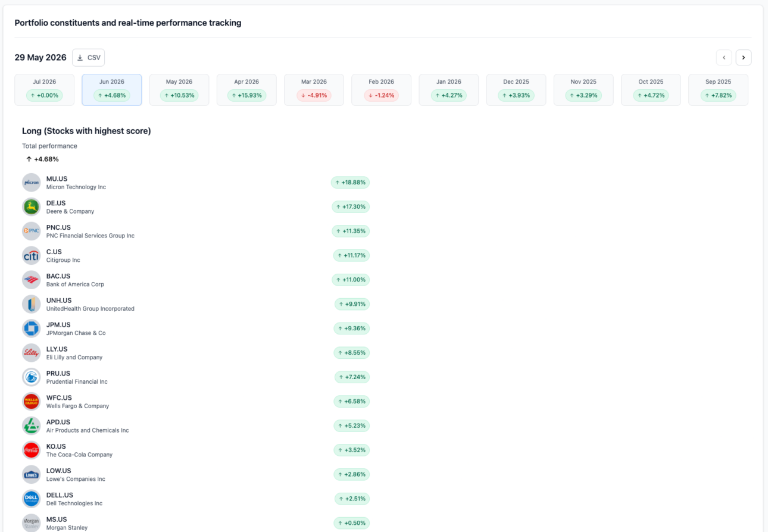Click the +5.23% Air Products badge
Image resolution: width=768 pixels, height=532 pixels.
pos(352,426)
